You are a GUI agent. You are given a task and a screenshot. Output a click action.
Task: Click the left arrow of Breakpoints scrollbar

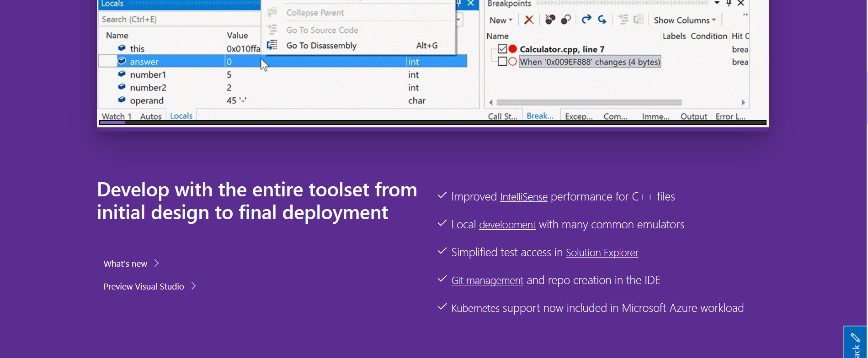(491, 102)
